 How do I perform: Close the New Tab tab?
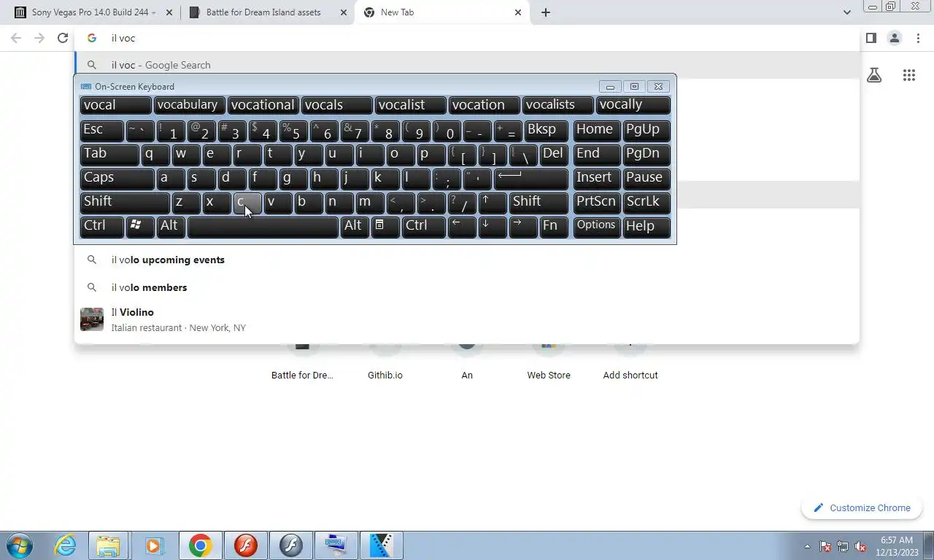click(518, 12)
